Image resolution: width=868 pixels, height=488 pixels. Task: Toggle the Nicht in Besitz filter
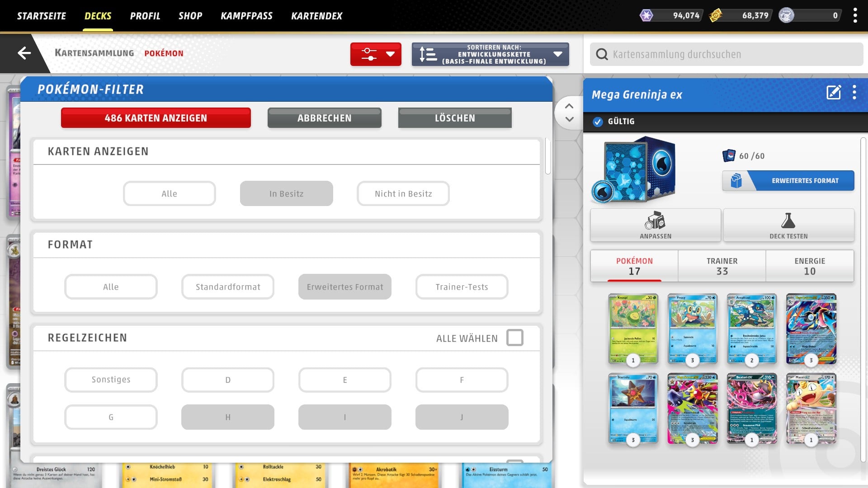[403, 193]
